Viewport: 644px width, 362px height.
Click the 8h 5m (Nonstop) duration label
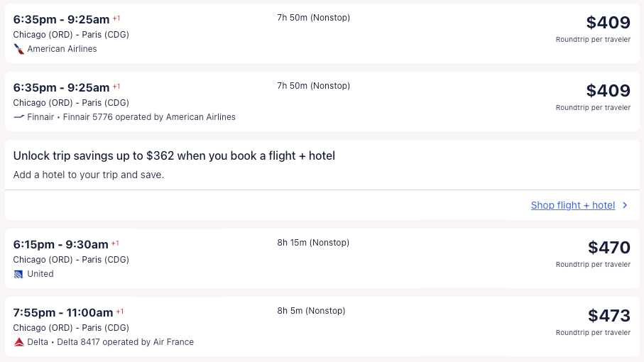click(311, 311)
